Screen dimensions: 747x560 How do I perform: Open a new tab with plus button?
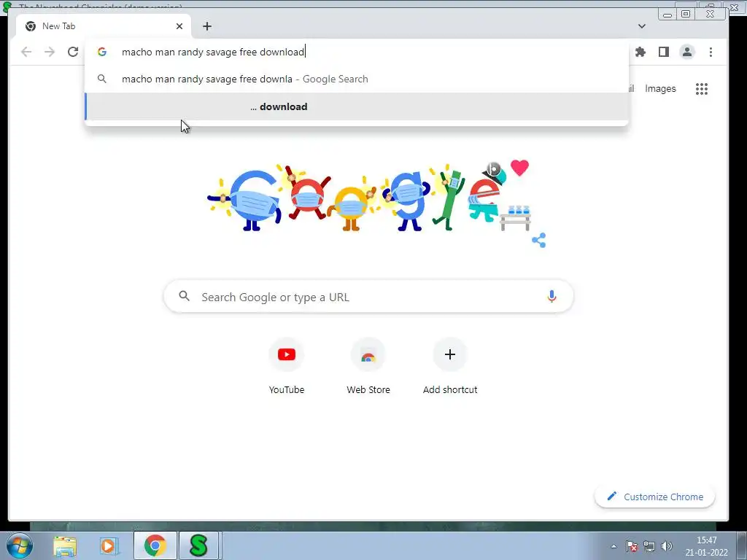(206, 26)
